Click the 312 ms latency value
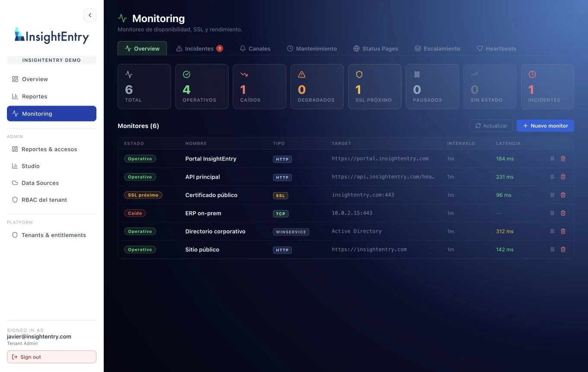 505,231
